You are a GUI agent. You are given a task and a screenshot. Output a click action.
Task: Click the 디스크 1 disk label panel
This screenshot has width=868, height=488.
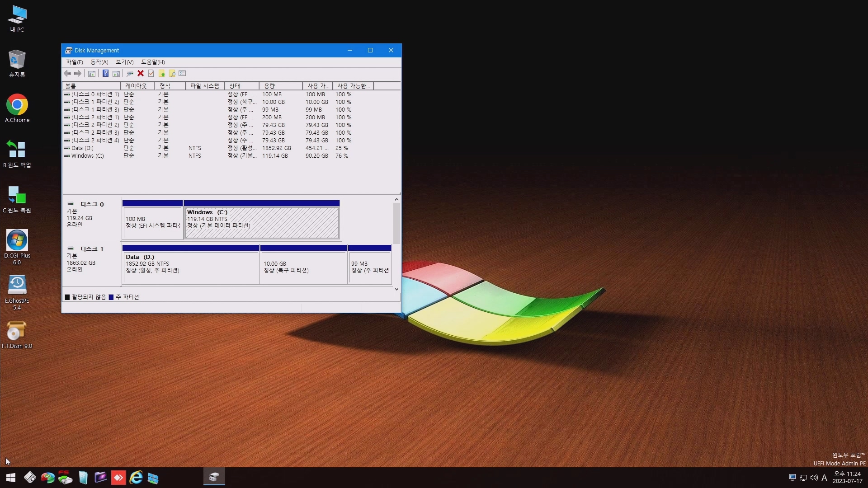pos(92,264)
